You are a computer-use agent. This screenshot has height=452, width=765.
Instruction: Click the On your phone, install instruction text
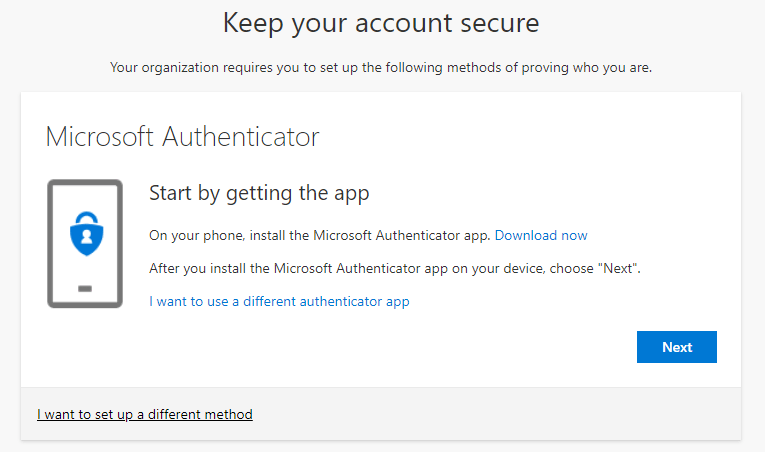click(319, 236)
